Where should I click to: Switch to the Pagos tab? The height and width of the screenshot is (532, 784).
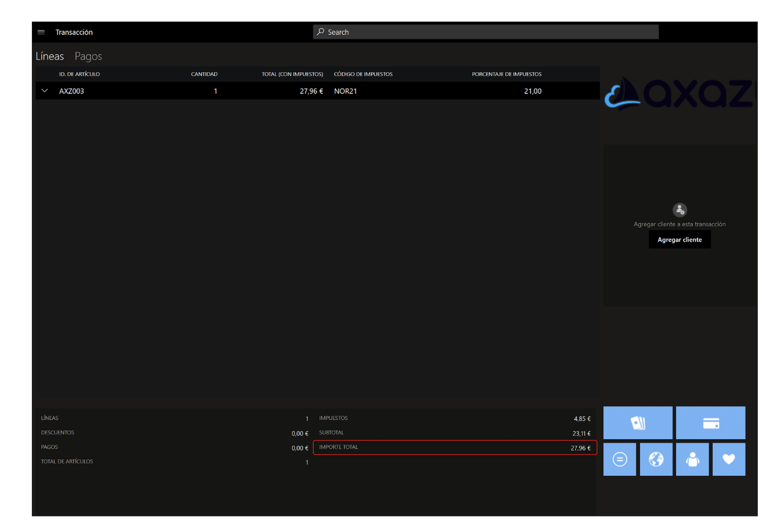point(88,56)
